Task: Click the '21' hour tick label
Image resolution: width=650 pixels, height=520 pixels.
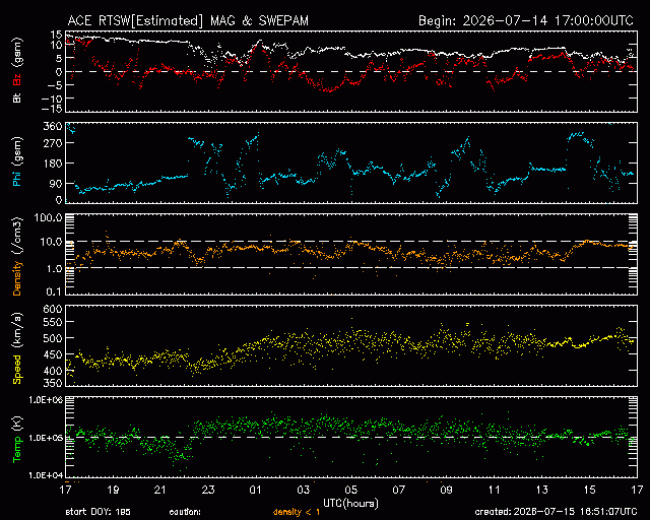Action: (x=160, y=490)
